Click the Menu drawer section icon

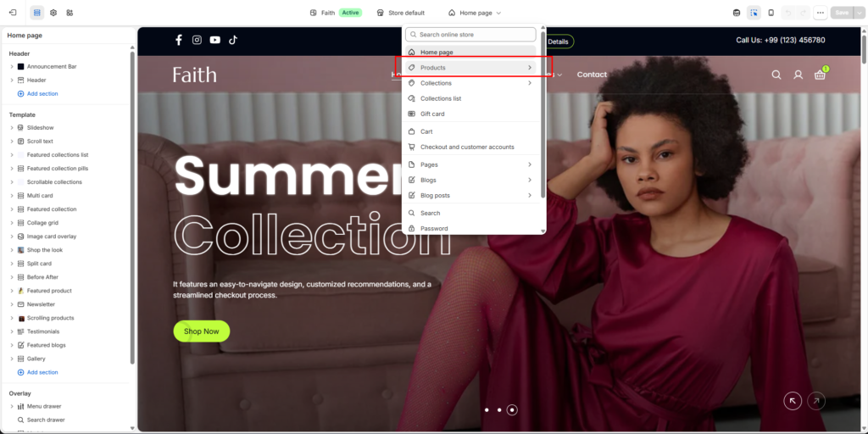21,406
